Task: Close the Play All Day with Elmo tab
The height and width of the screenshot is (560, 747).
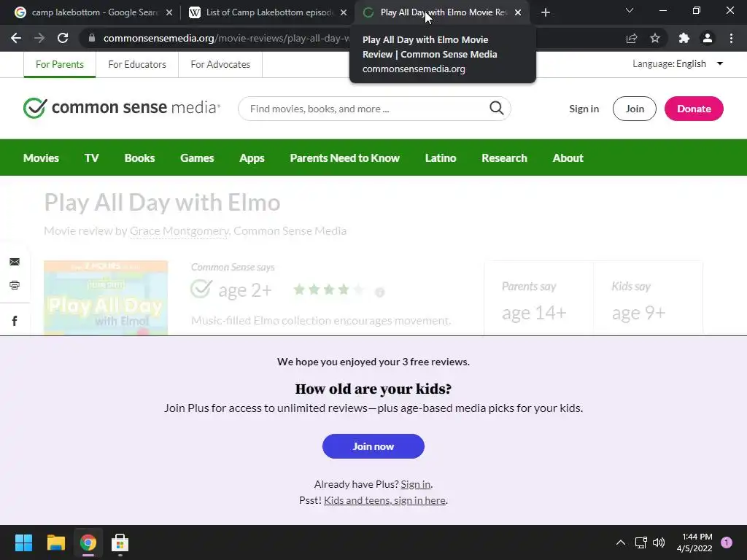Action: 518,13
